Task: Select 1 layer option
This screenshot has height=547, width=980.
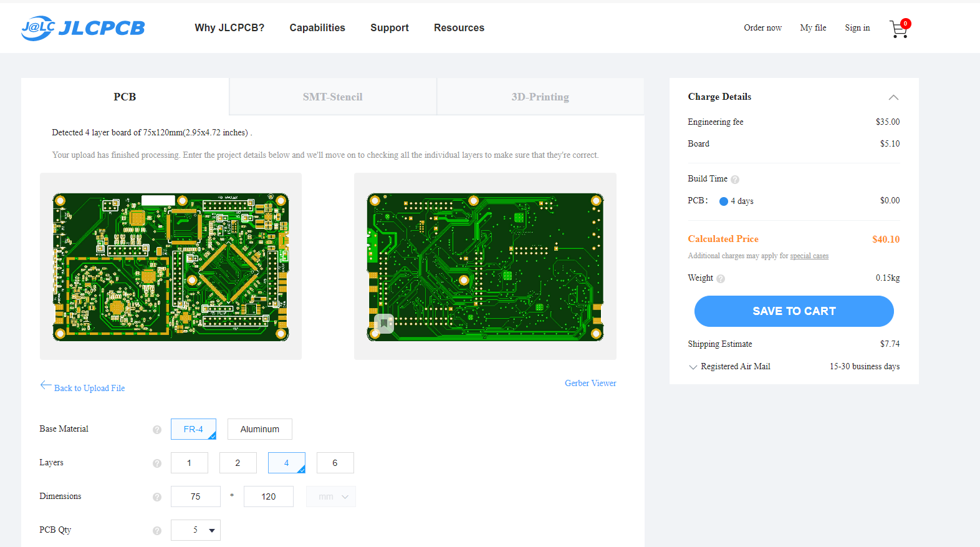Action: click(190, 463)
